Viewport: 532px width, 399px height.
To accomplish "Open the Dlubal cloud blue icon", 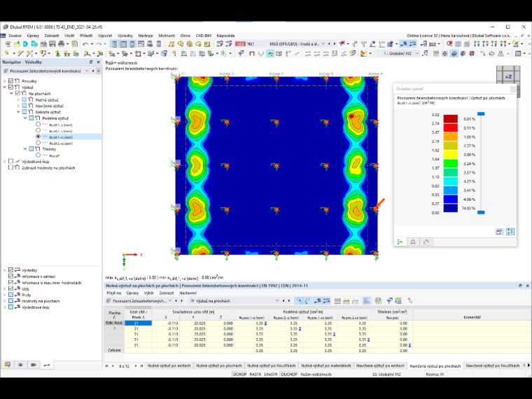I will click(25, 44).
